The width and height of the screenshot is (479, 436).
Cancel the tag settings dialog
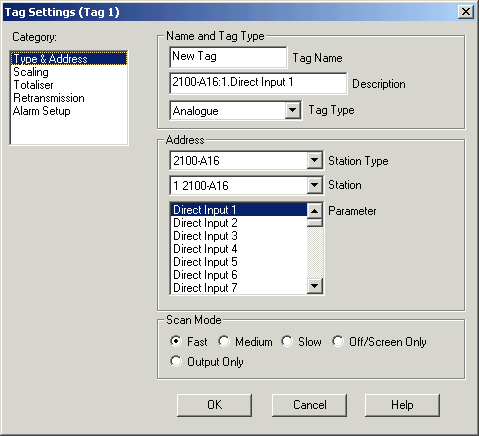pyautogui.click(x=309, y=405)
